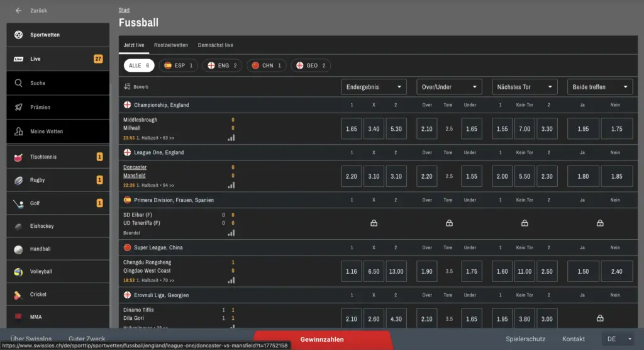Open the Over/Under dropdown
Viewport: 644px width, 350px height.
pos(449,87)
